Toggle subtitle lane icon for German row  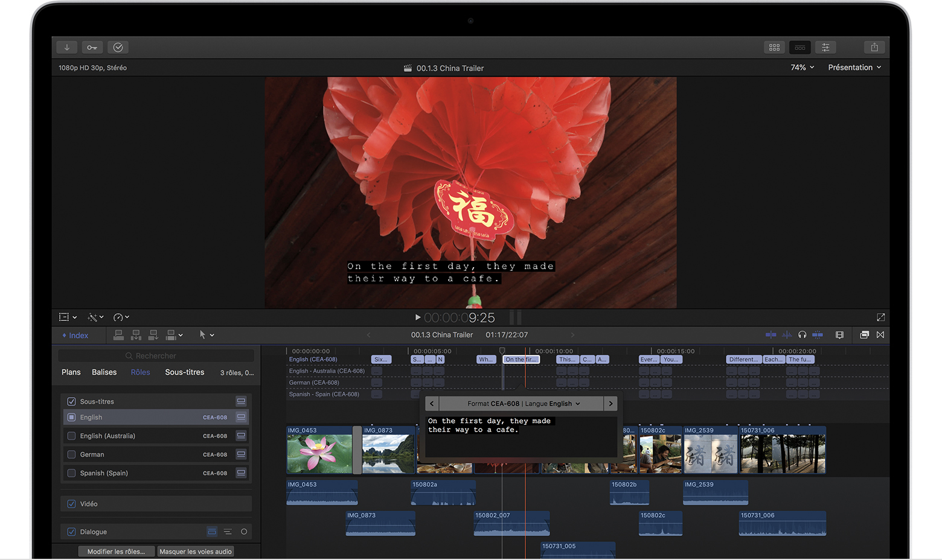coord(241,454)
